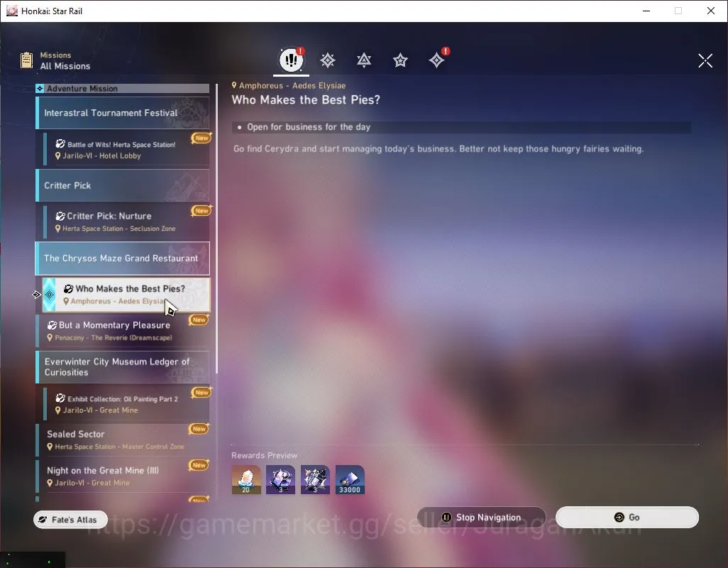
Task: Select Everwinter City Museum Ledger of Curiosities
Action: [123, 367]
